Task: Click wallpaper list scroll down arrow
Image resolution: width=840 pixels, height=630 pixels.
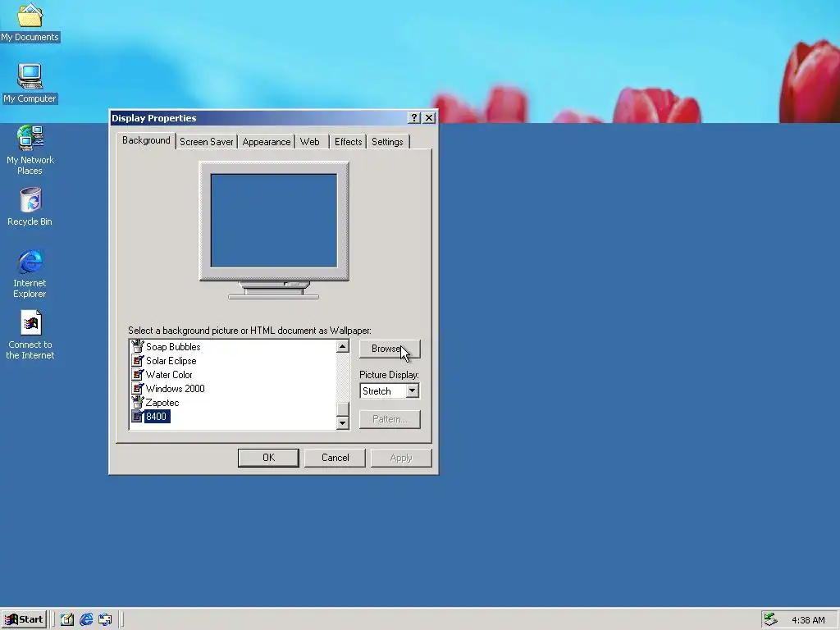Action: 343,423
